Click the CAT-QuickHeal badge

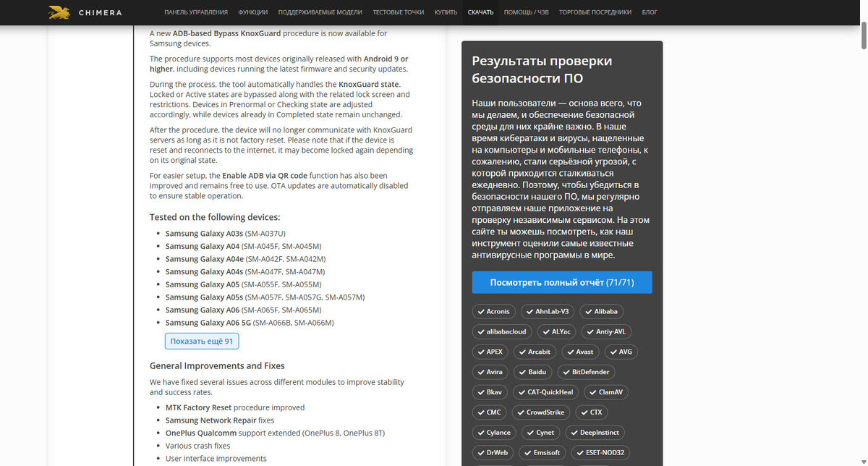click(546, 392)
